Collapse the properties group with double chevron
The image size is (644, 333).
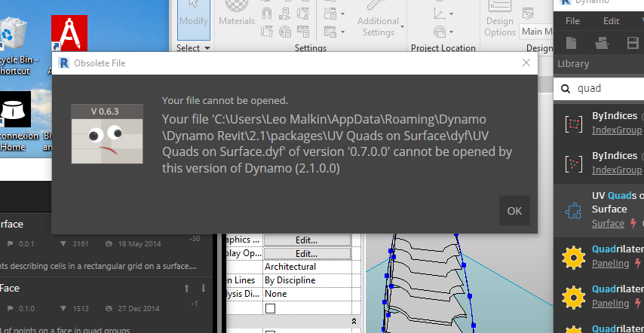[354, 321]
